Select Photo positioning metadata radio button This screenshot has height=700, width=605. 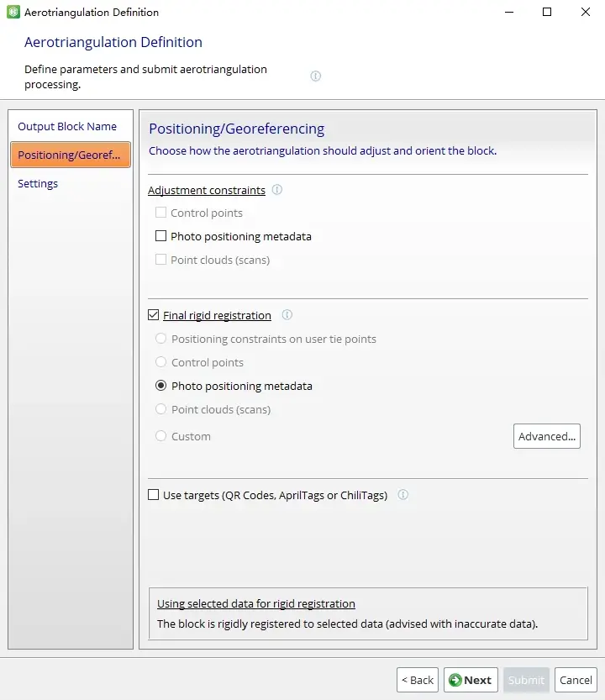coord(160,386)
